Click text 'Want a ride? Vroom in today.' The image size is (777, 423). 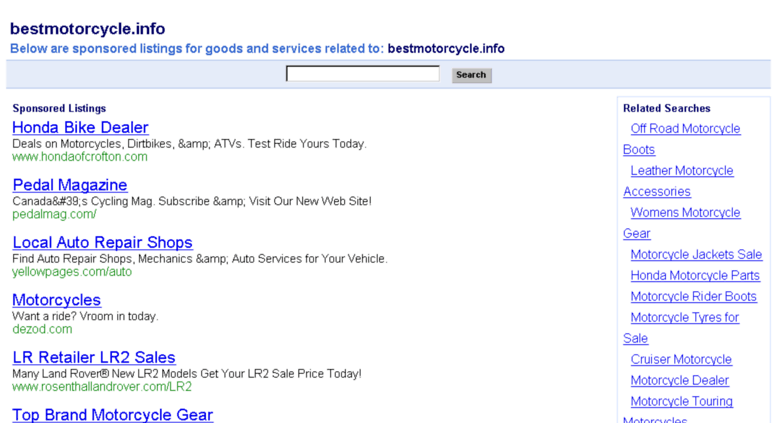click(x=85, y=316)
